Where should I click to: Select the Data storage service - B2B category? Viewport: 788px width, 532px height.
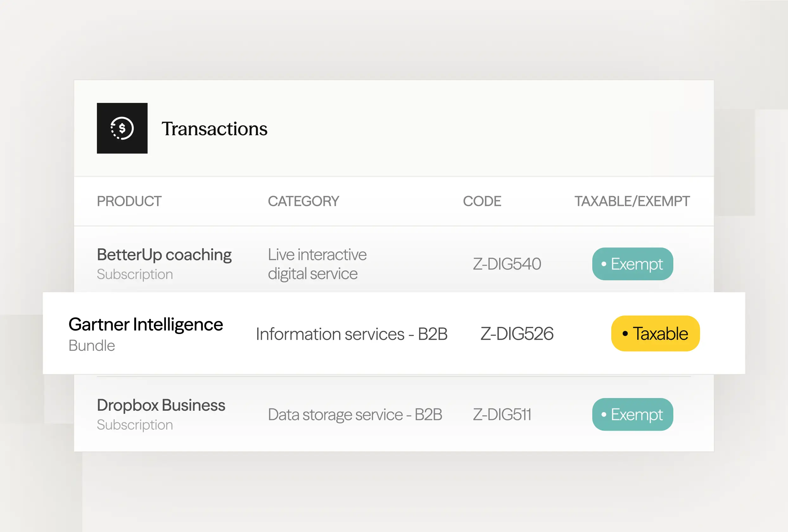pyautogui.click(x=355, y=414)
